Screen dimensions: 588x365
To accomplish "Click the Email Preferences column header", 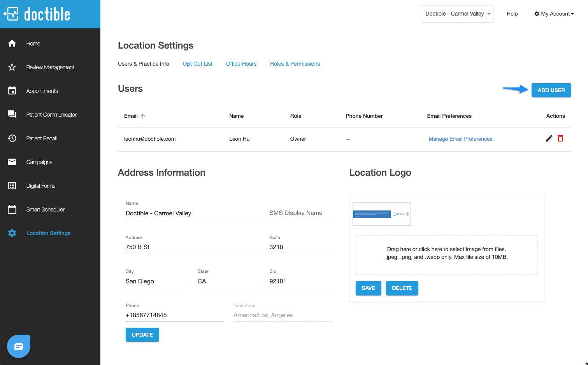I will tap(449, 116).
